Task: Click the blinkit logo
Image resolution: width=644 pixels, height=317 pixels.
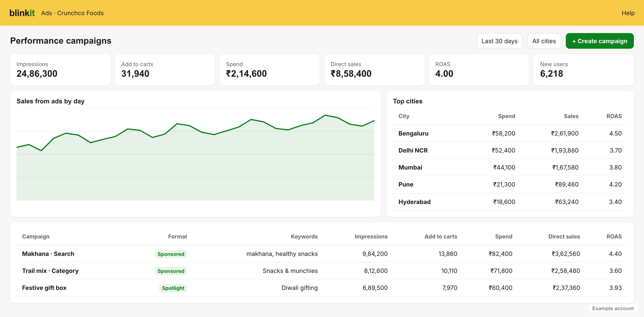Action: 22,13
